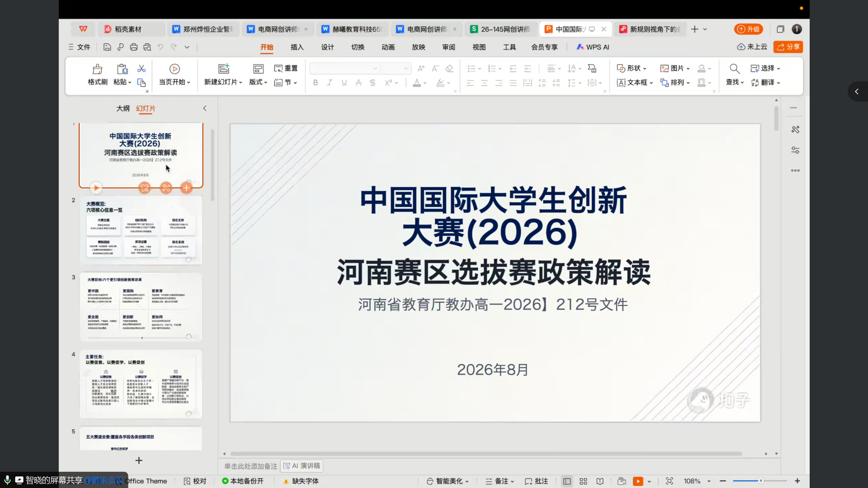Open the File (文件) menu
The image size is (868, 488).
click(x=80, y=47)
